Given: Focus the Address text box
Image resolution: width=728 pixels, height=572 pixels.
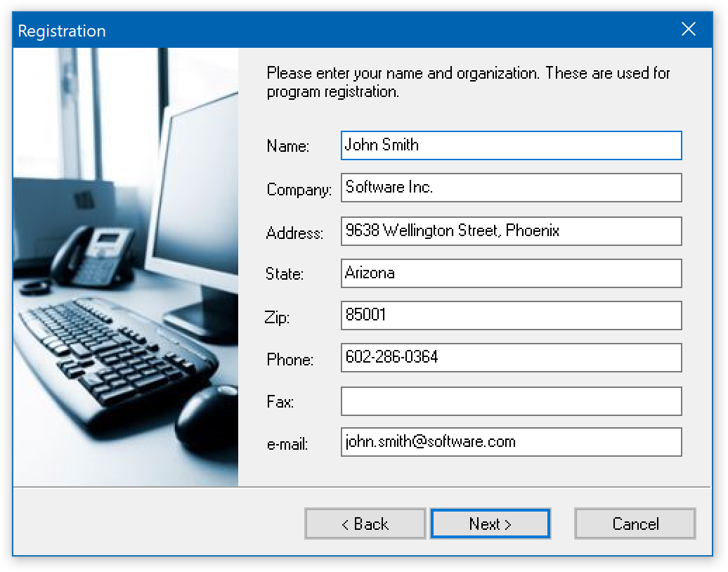Looking at the screenshot, I should (x=511, y=230).
